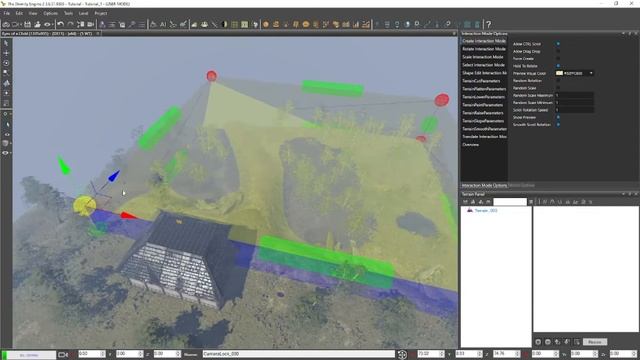Click the CameraLock_000 name field
The image size is (640, 360).
point(298,354)
